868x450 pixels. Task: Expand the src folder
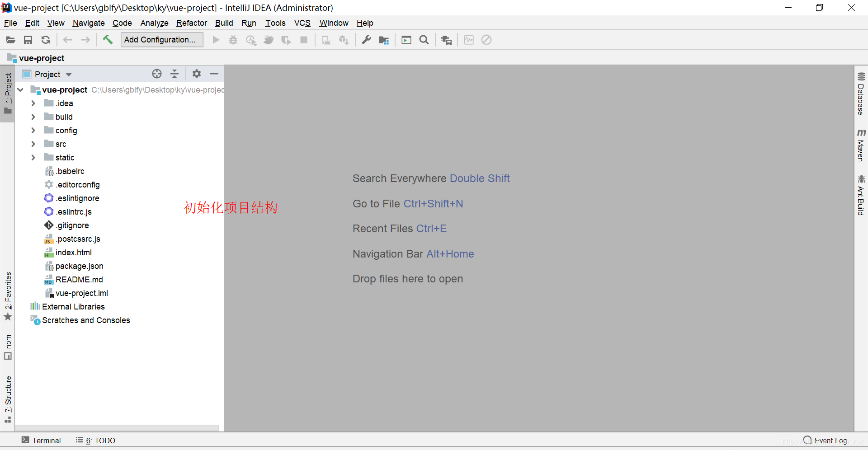point(33,144)
